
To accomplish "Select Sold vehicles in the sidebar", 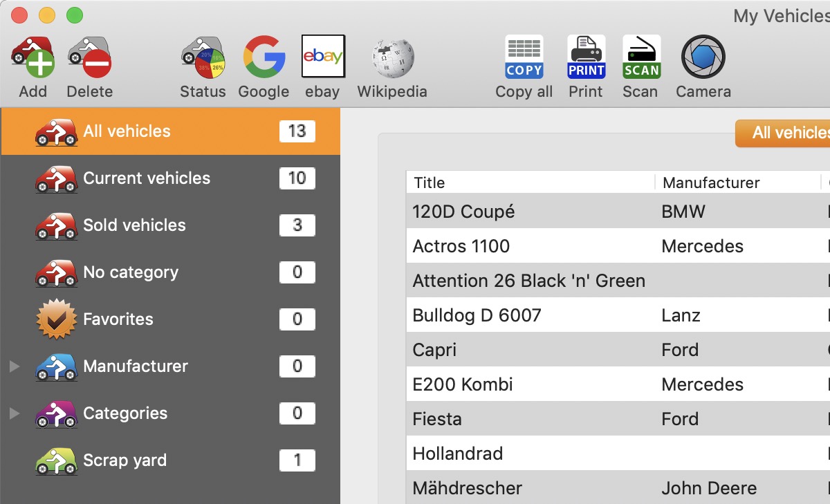I will (x=170, y=225).
